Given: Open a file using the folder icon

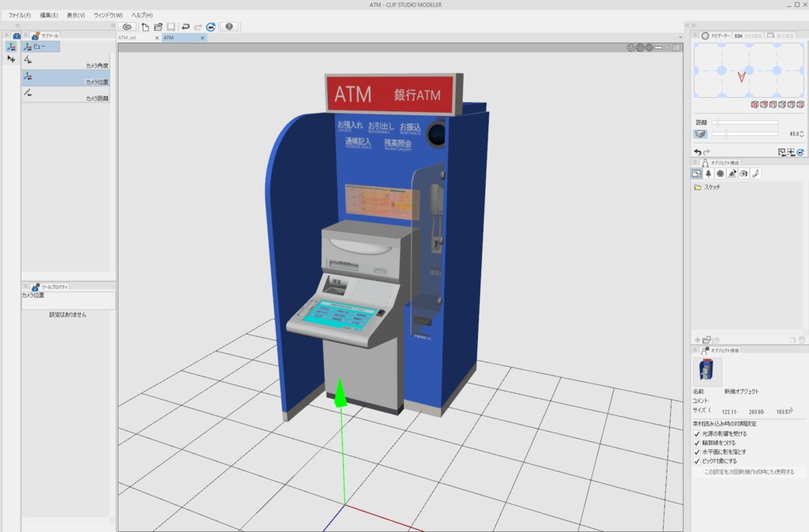Looking at the screenshot, I should [157, 26].
